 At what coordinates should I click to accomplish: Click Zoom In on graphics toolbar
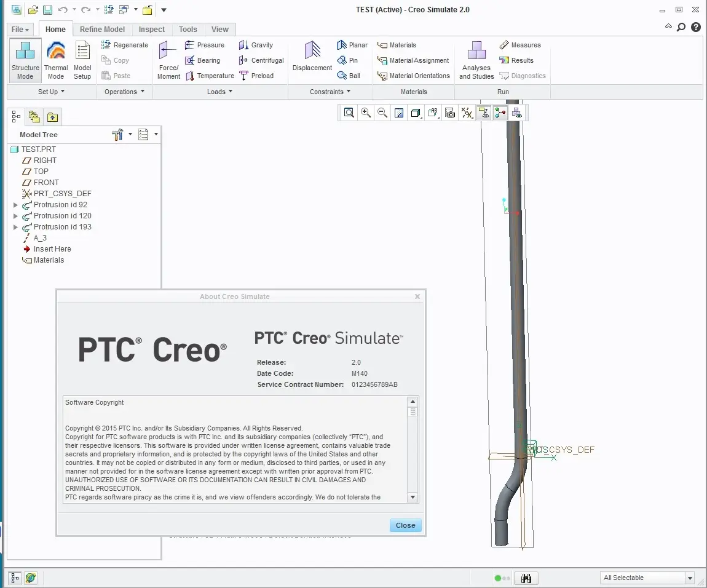pyautogui.click(x=366, y=113)
